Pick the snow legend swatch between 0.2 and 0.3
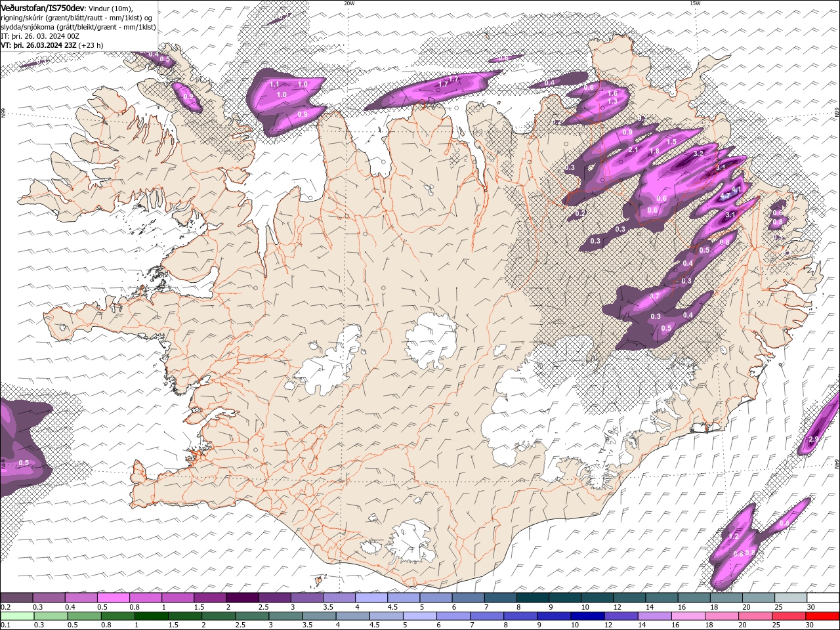 [16, 598]
